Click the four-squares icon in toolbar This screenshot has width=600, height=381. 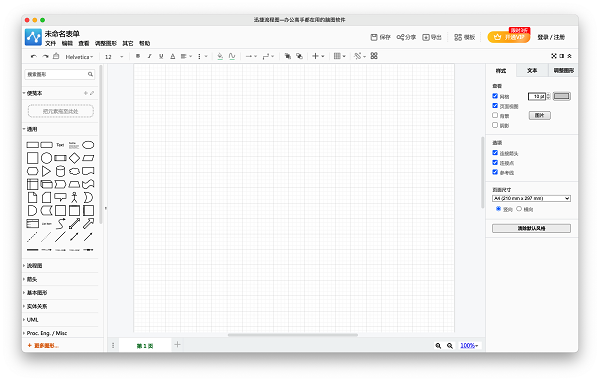point(374,56)
